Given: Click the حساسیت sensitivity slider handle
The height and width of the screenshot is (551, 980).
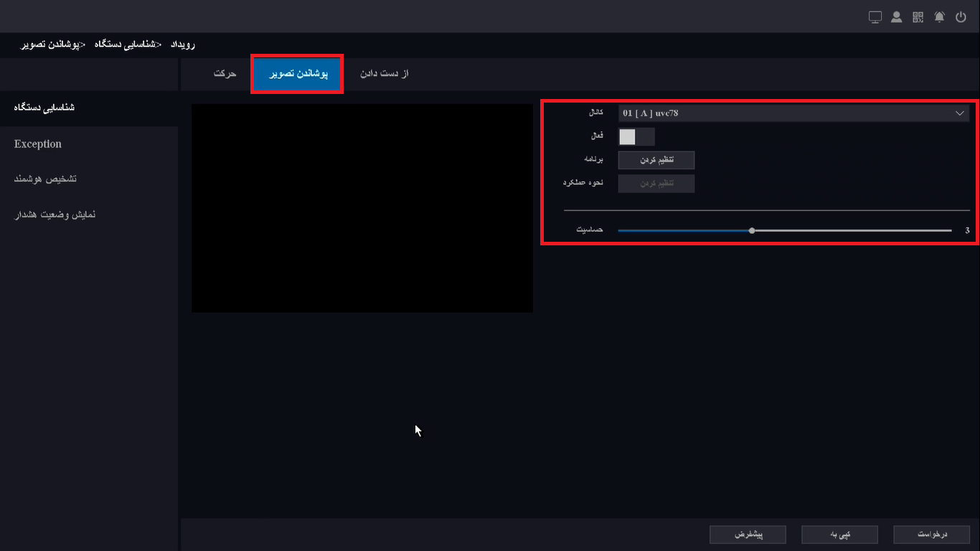Looking at the screenshot, I should 752,231.
